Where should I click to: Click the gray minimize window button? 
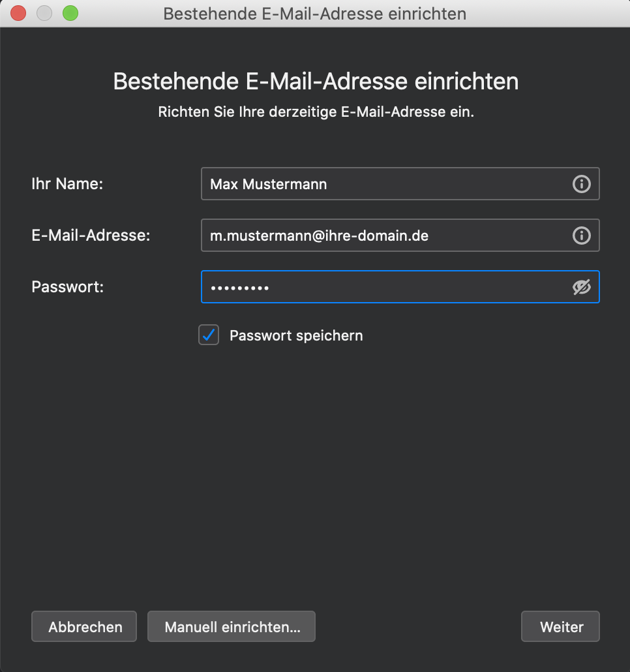pos(44,13)
